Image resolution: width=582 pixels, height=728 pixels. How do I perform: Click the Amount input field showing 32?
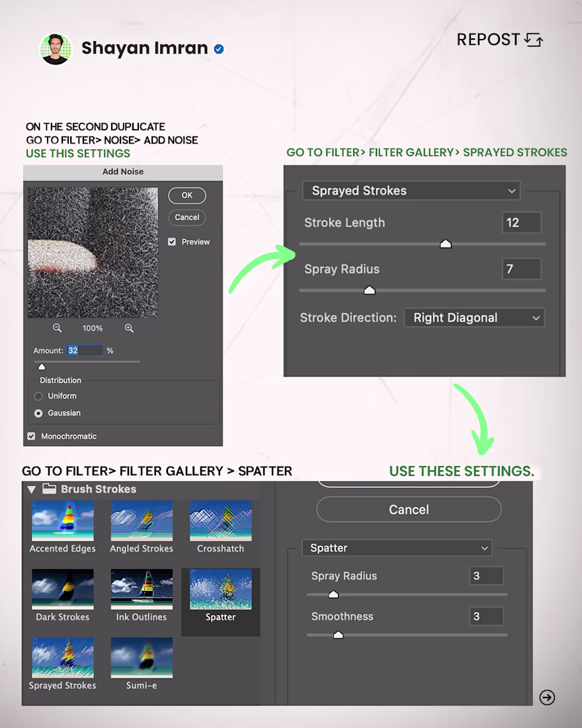tap(85, 351)
